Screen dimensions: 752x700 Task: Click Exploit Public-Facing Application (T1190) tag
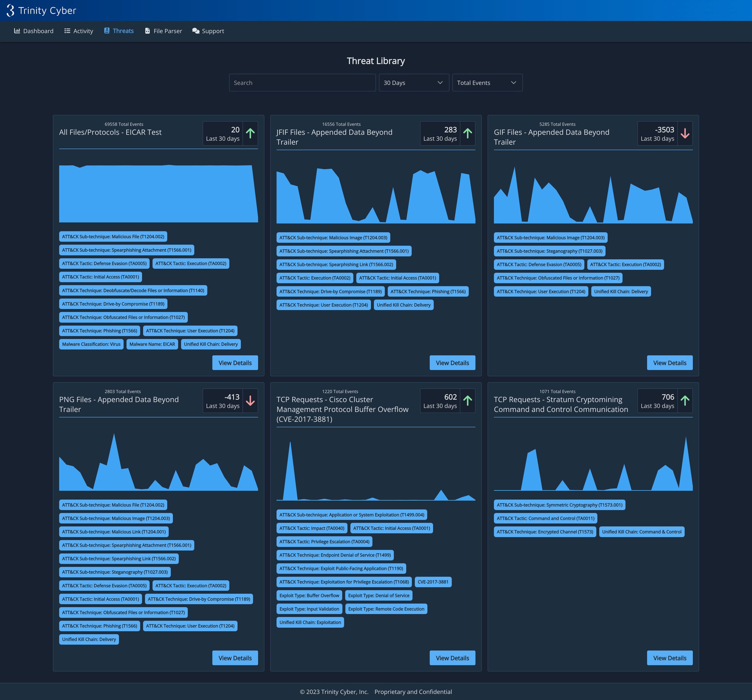click(x=341, y=568)
